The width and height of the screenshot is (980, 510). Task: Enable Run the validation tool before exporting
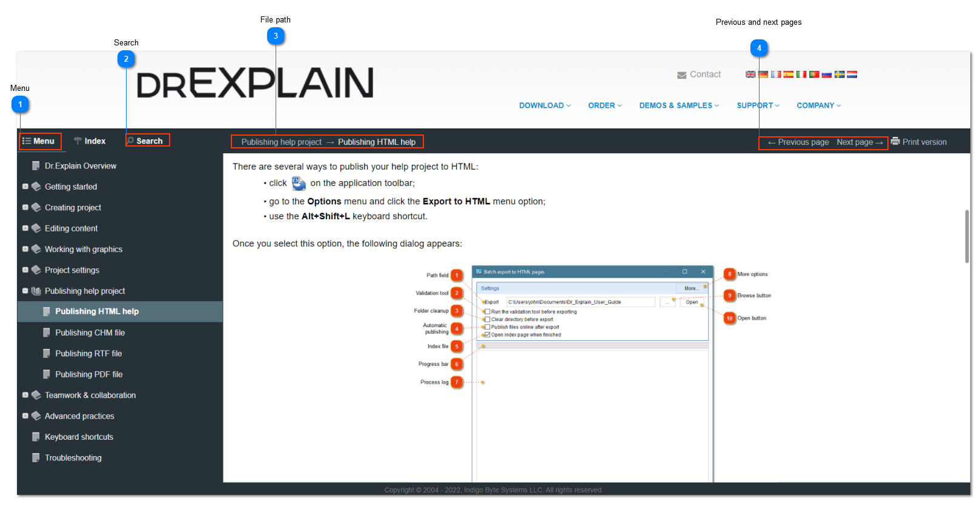coord(488,312)
